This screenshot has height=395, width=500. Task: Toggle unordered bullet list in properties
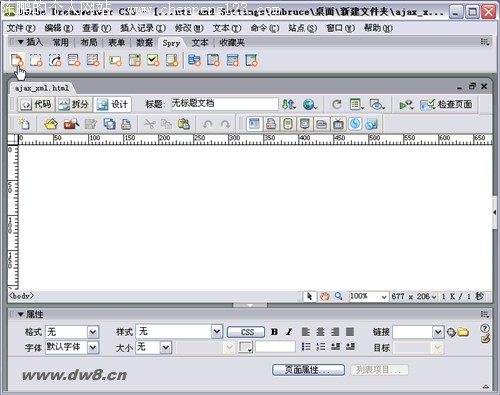pos(306,347)
